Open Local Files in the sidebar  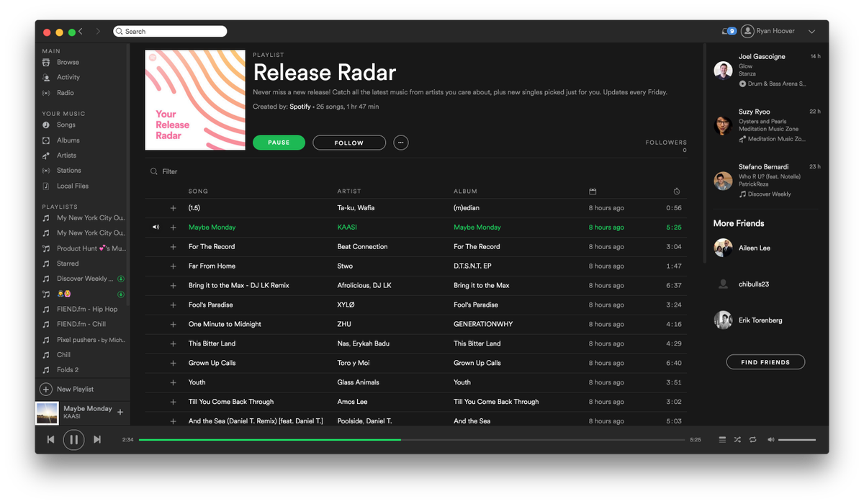(73, 186)
